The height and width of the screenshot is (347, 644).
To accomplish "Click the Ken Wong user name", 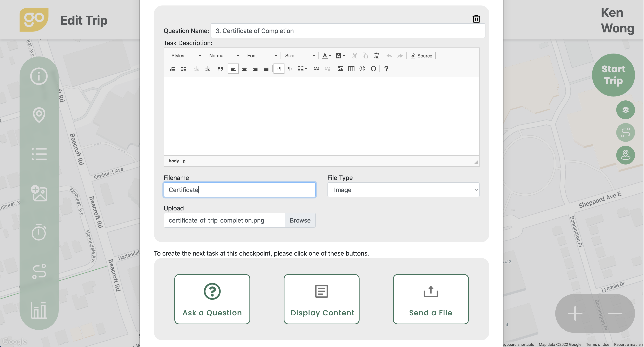I will tap(617, 20).
